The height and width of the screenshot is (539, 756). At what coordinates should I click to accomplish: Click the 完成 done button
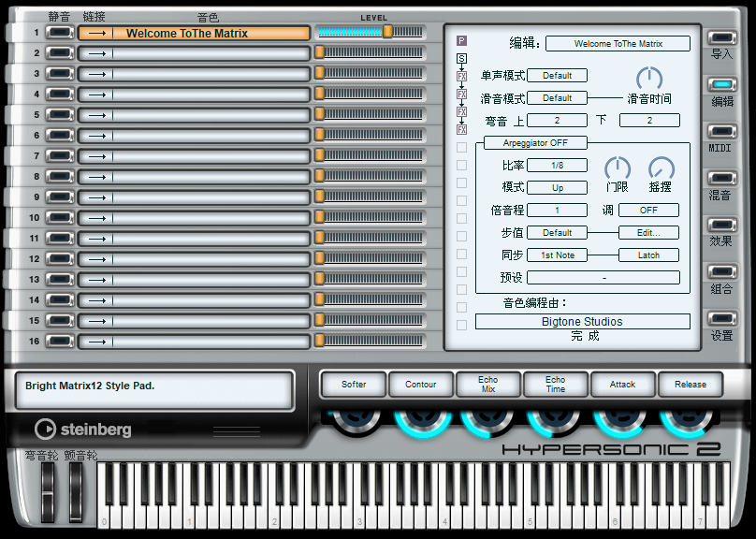585,336
